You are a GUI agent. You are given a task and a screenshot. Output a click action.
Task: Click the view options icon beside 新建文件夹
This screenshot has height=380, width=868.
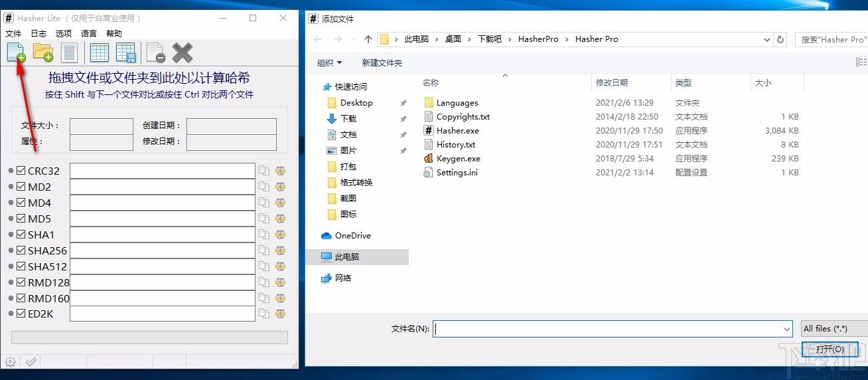click(x=861, y=62)
